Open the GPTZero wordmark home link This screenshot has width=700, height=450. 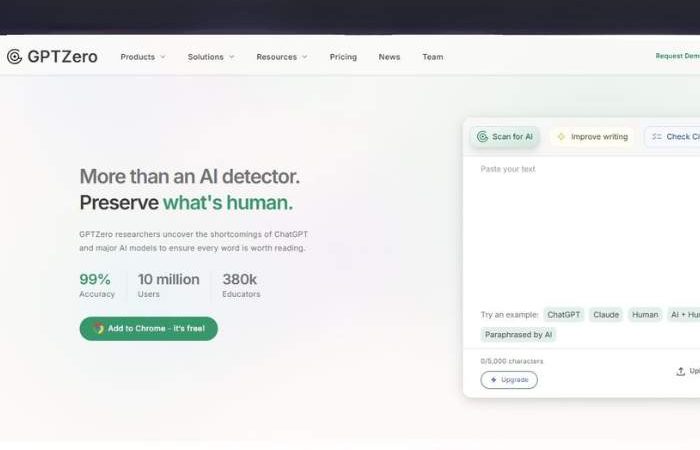pos(62,57)
